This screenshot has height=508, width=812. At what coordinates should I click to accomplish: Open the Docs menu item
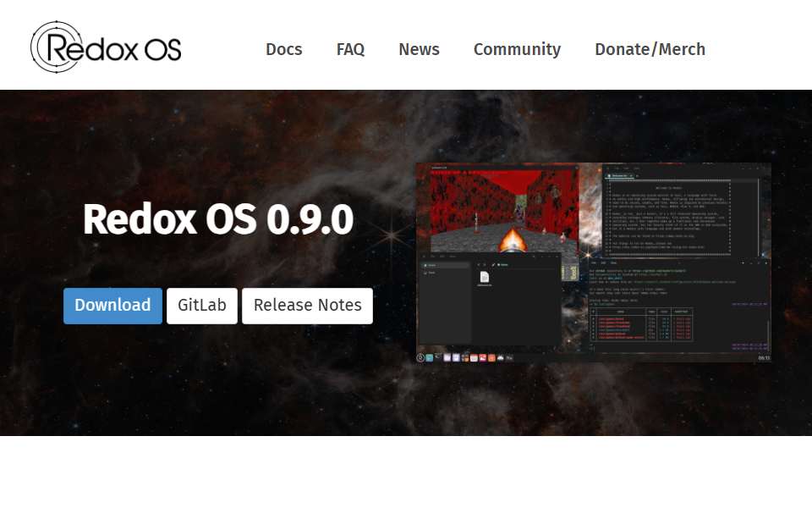284,49
